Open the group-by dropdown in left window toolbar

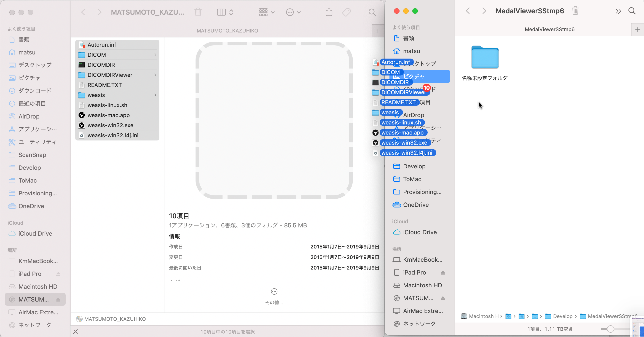coord(266,12)
